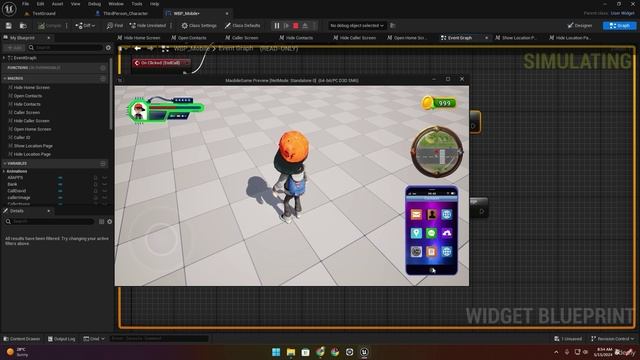Click the icon beside debug object dropdown
This screenshot has width=640, height=360.
[393, 25]
